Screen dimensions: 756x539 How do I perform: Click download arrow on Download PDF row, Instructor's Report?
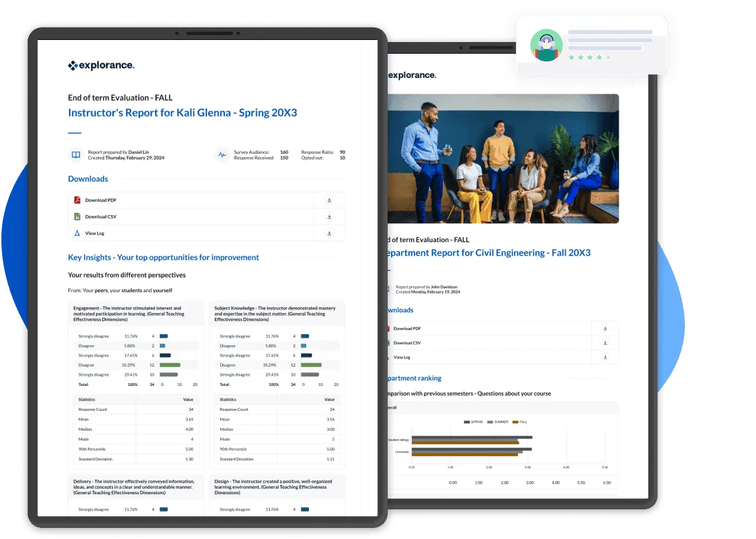(329, 200)
